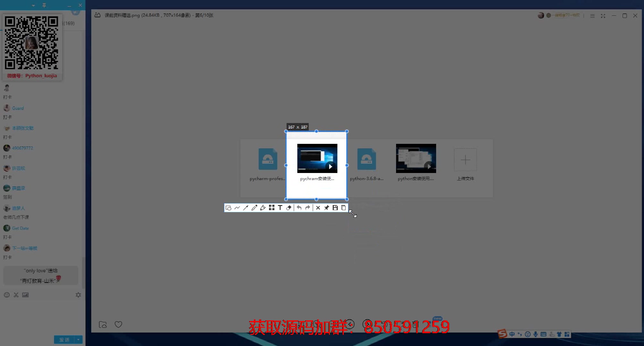The image size is (644, 346).
Task: Select the arrow drawing tool
Action: 246,208
